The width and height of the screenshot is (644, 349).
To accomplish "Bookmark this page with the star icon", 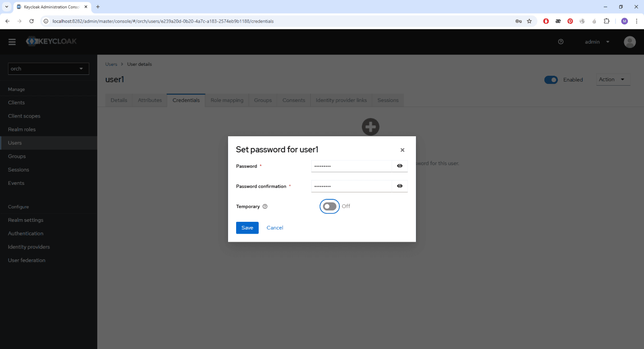I will [530, 21].
